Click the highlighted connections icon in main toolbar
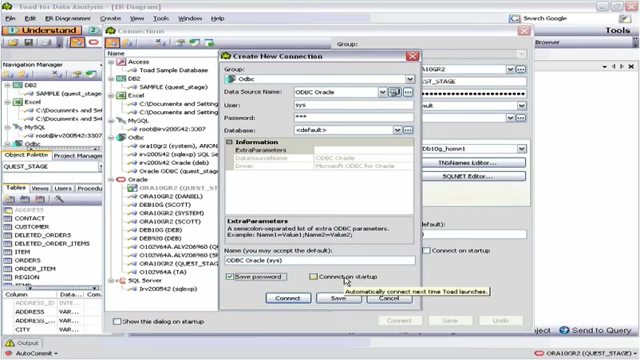This screenshot has height=360, width=640. [77, 42]
